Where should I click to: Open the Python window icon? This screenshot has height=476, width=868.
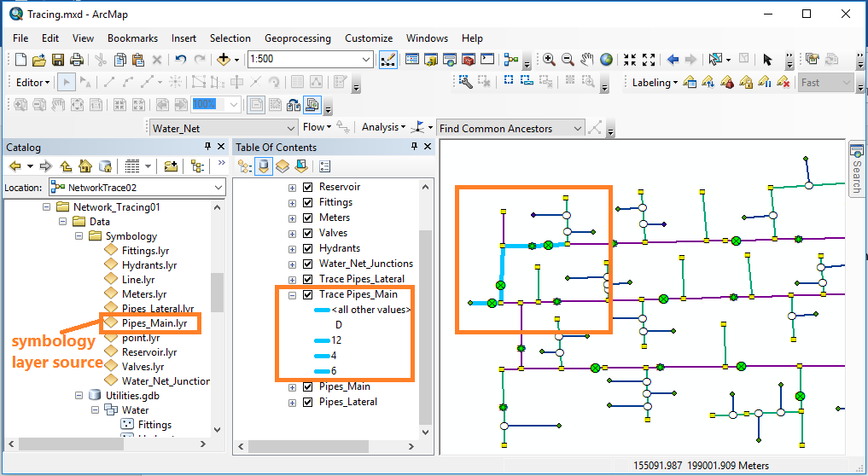pyautogui.click(x=487, y=59)
